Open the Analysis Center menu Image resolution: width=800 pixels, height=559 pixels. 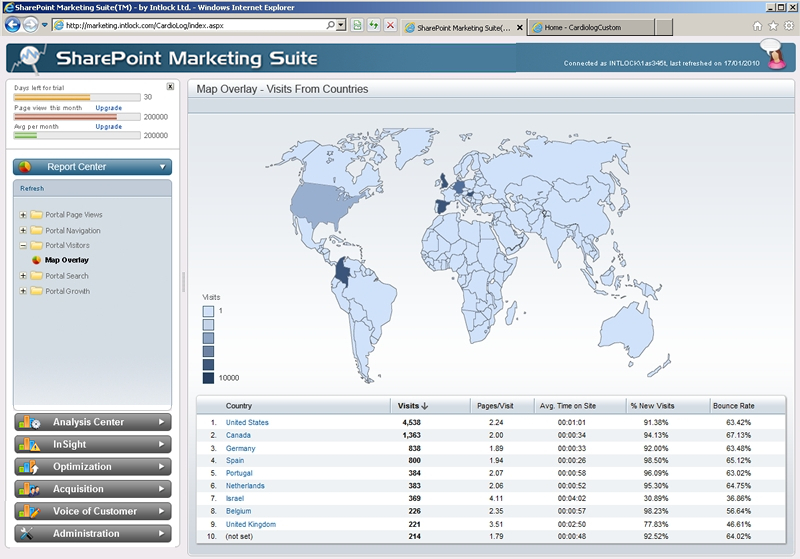[x=93, y=422]
